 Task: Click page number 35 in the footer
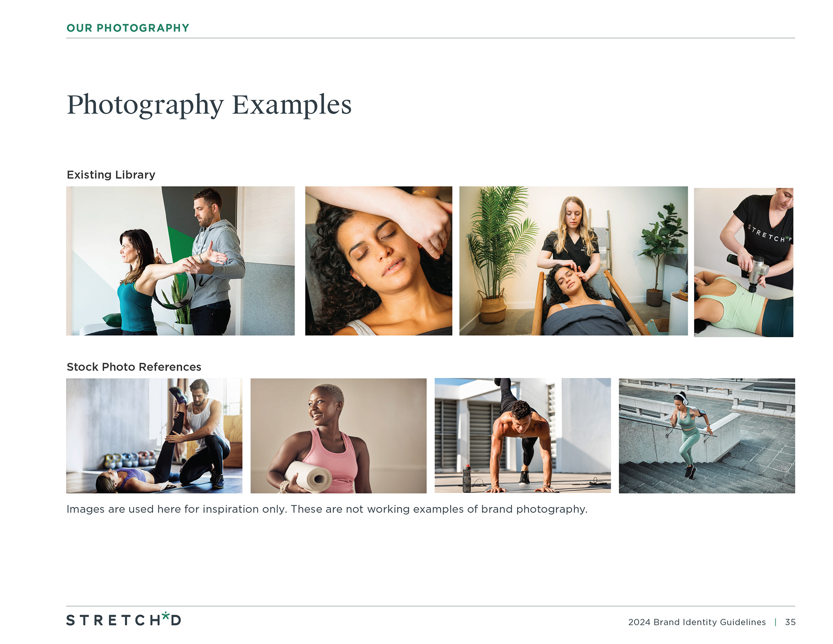coord(790,622)
